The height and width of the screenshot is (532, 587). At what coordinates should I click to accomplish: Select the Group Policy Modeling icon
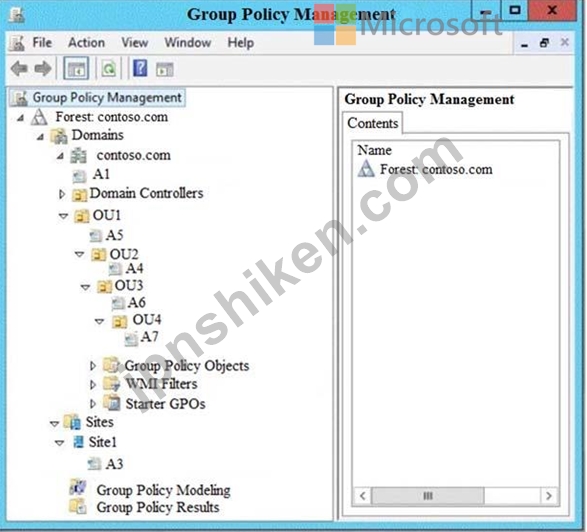coord(78,488)
